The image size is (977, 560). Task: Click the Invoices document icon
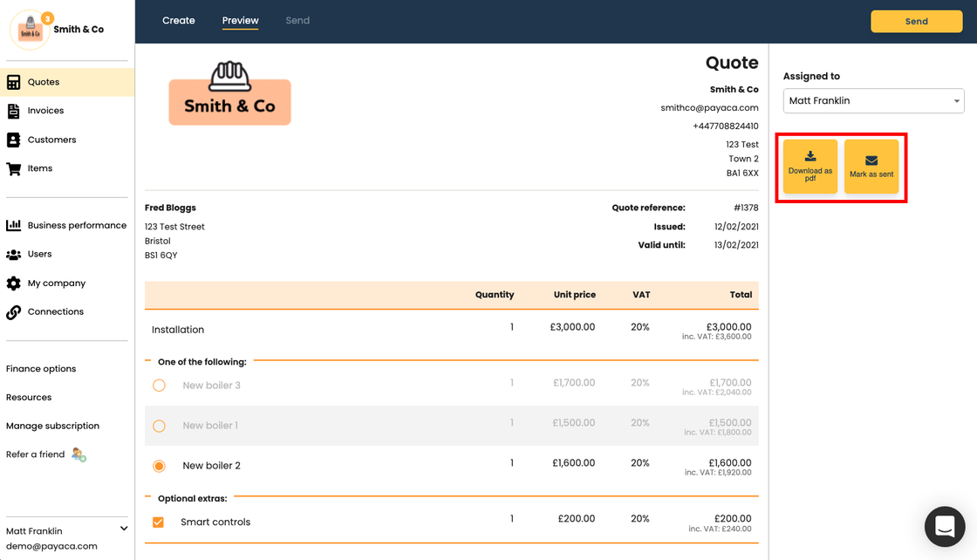(x=14, y=111)
